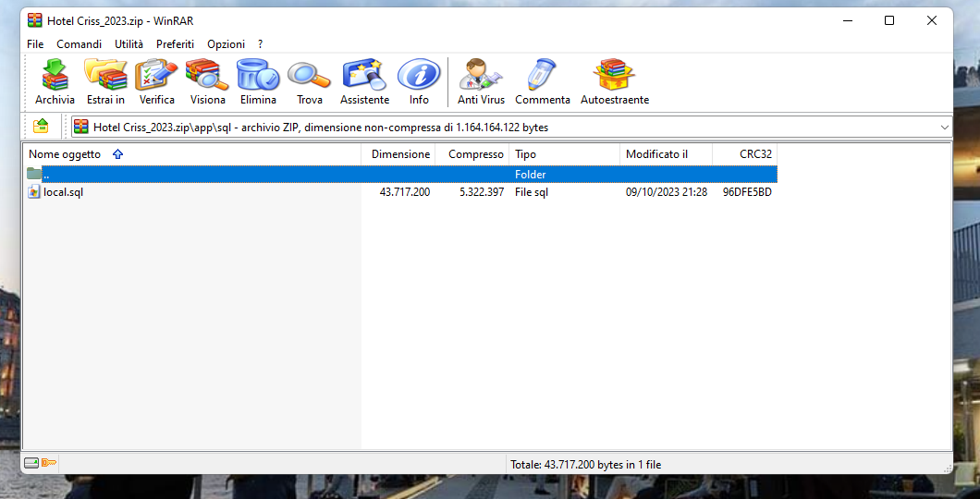Click the 09/10/2023 21:28 date cell

click(667, 192)
